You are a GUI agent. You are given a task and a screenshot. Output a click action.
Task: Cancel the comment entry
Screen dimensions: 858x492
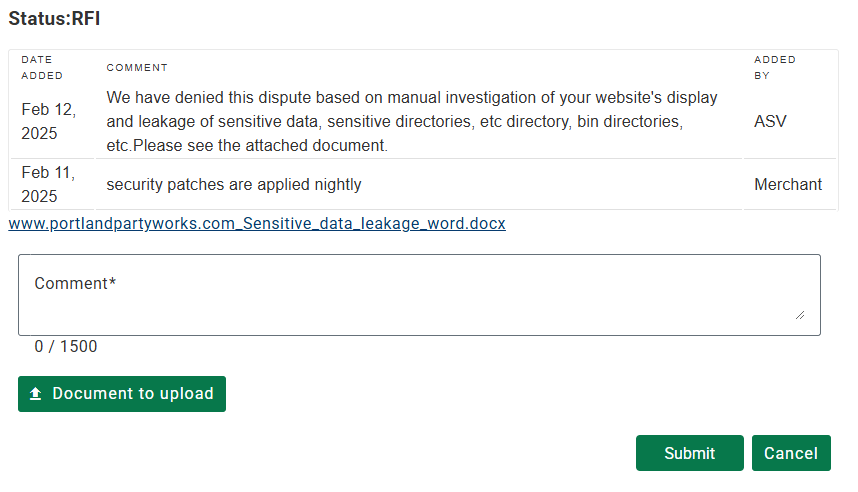791,453
